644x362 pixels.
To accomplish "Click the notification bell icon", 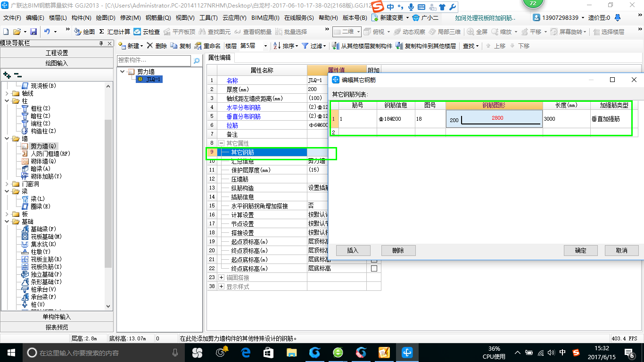I will [x=617, y=17].
